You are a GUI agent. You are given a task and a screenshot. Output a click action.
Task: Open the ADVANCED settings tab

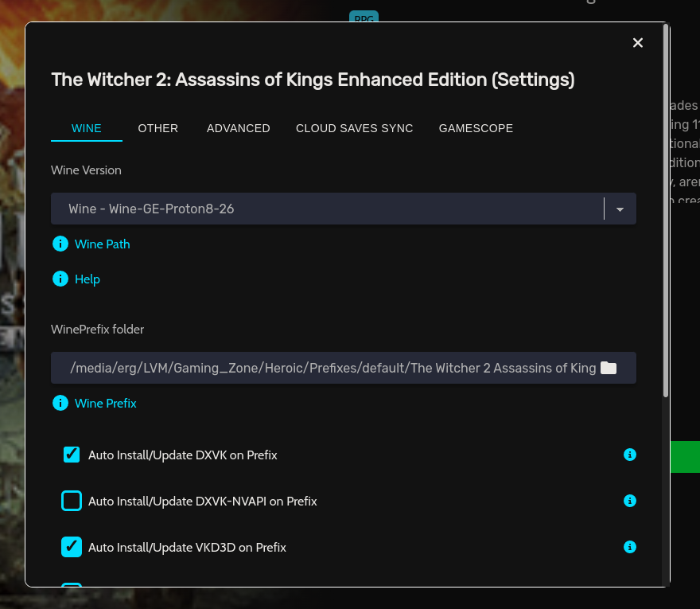point(239,128)
